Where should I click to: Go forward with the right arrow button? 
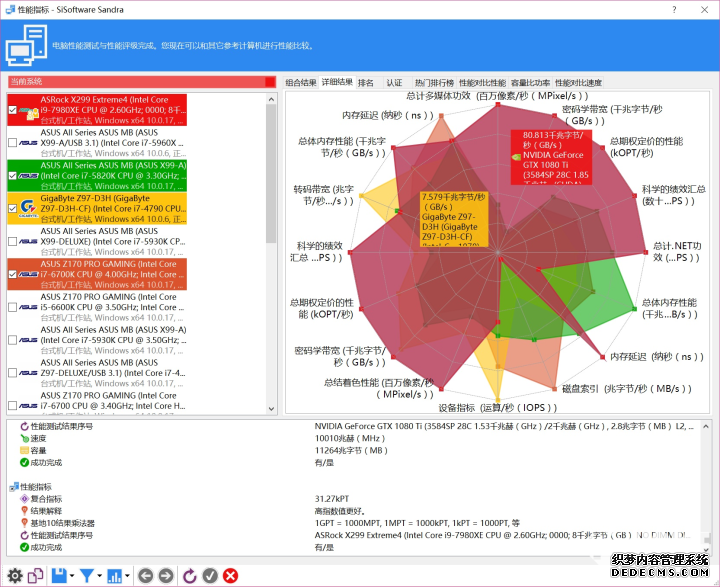[166, 576]
